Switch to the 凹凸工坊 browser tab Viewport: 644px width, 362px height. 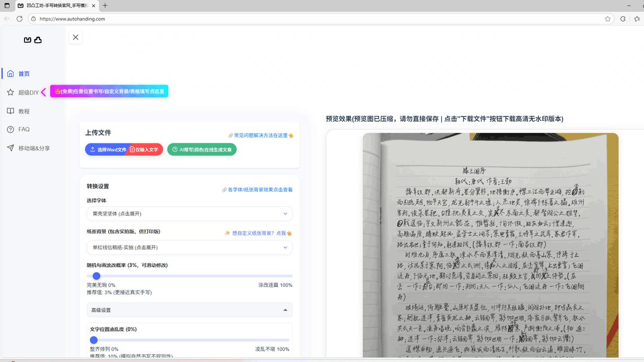[52, 5]
